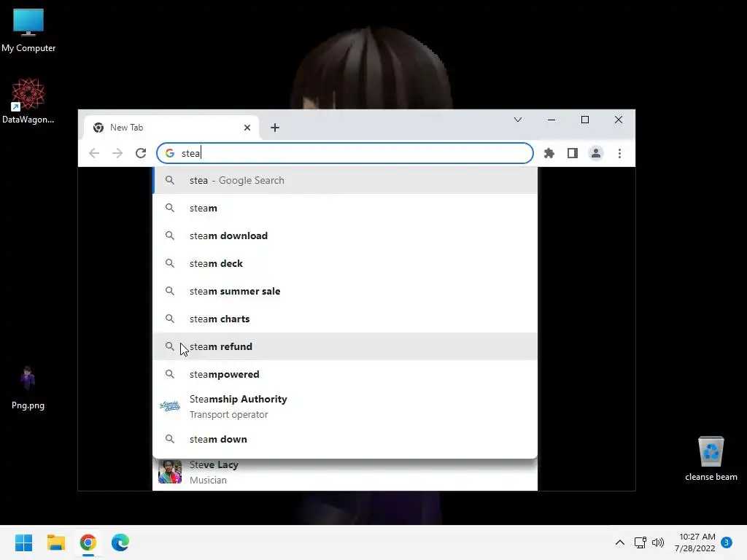Select the cleanse beam recycle bin
Screen dimensions: 747x560
711,459
